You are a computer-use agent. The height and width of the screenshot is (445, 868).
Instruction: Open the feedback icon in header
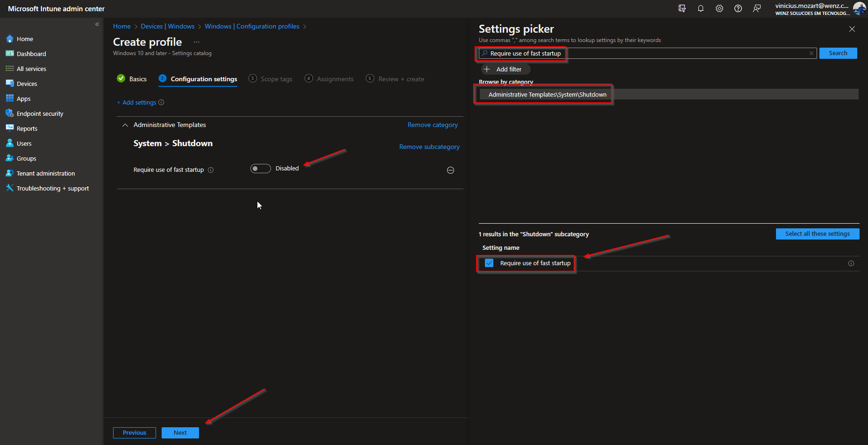point(757,8)
